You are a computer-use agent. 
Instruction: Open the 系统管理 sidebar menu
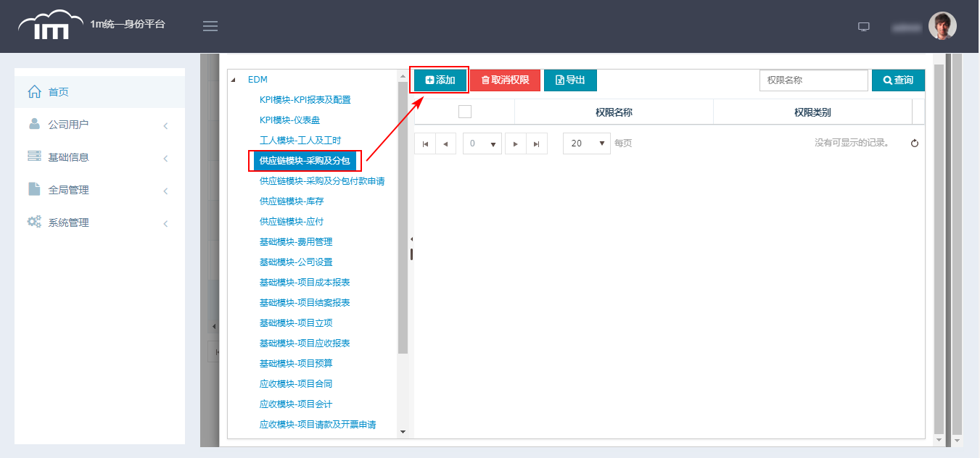99,222
